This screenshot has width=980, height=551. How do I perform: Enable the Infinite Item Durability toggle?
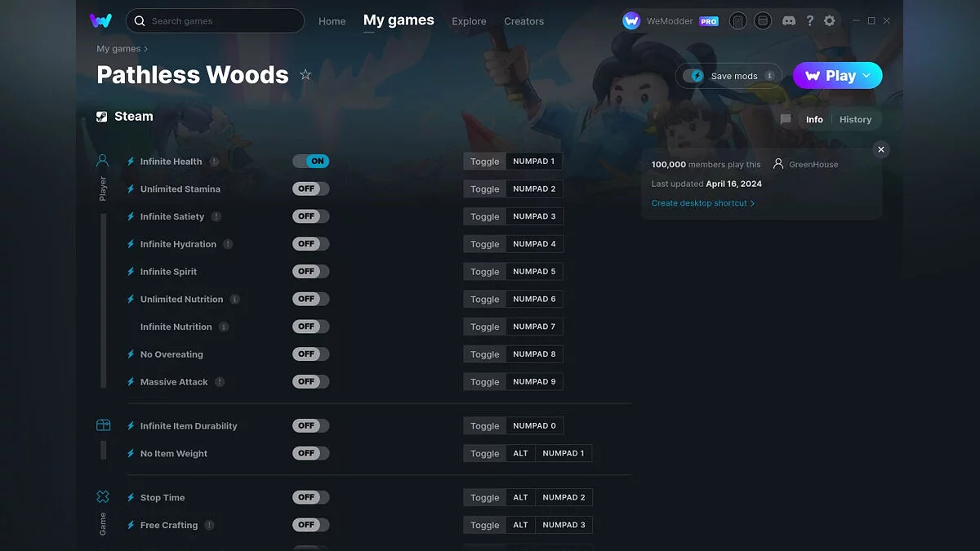pos(311,425)
